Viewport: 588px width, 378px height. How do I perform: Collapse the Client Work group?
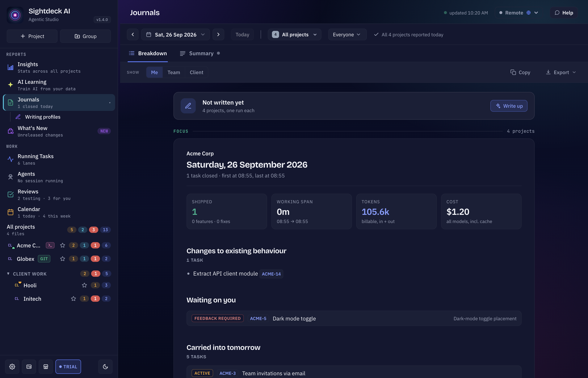[x=8, y=274]
